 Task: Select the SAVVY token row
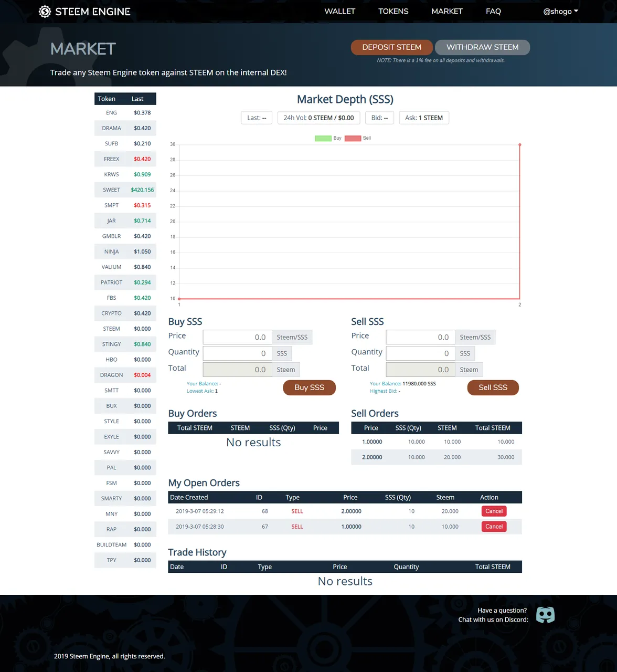125,453
